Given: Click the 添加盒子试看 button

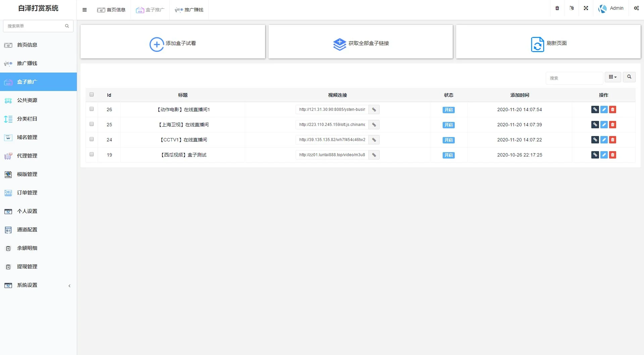Looking at the screenshot, I should [172, 43].
